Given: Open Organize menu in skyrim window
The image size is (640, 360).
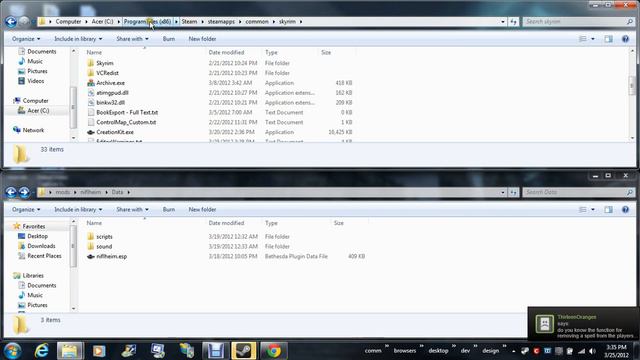Looking at the screenshot, I should pyautogui.click(x=26, y=39).
